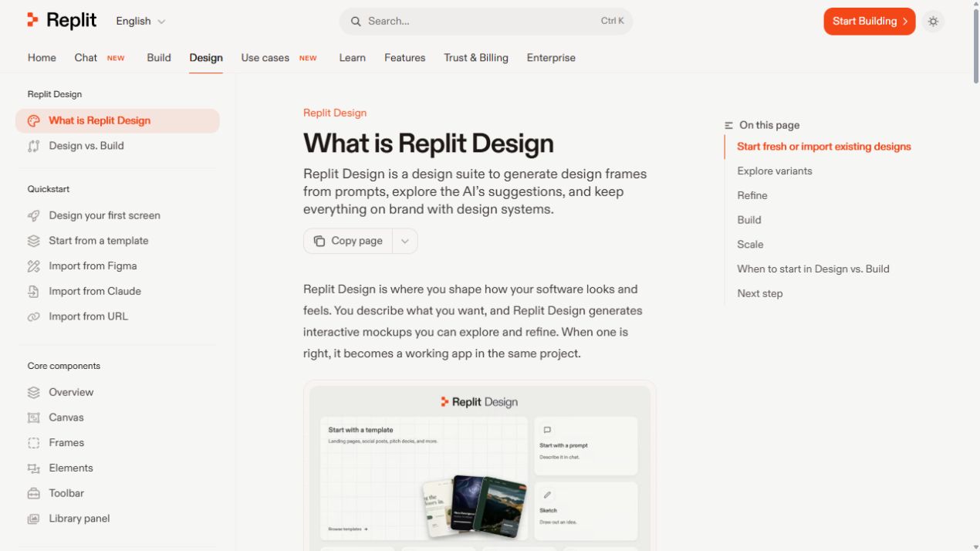Viewport: 980px width, 551px height.
Task: Jump to Explore variants section
Action: pos(775,171)
